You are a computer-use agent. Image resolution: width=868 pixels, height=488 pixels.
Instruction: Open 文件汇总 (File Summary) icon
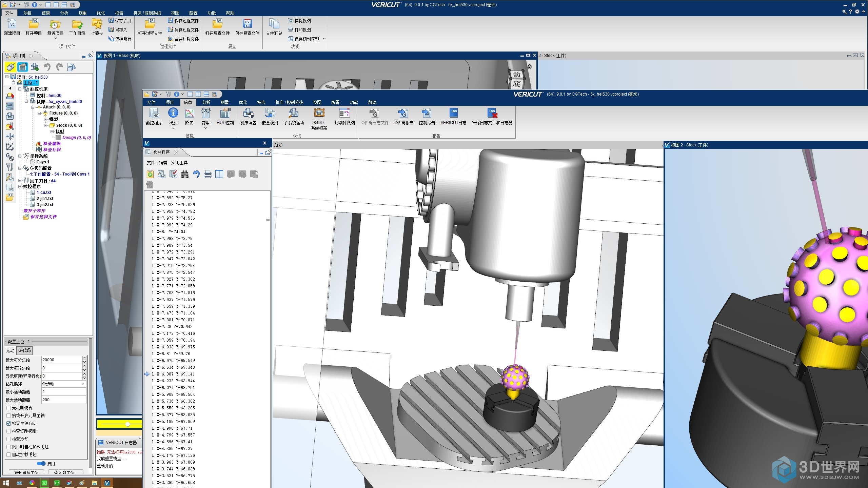(274, 27)
